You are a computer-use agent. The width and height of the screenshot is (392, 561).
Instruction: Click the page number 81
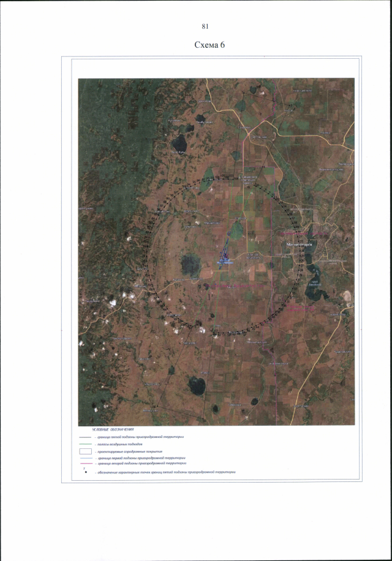click(x=205, y=26)
